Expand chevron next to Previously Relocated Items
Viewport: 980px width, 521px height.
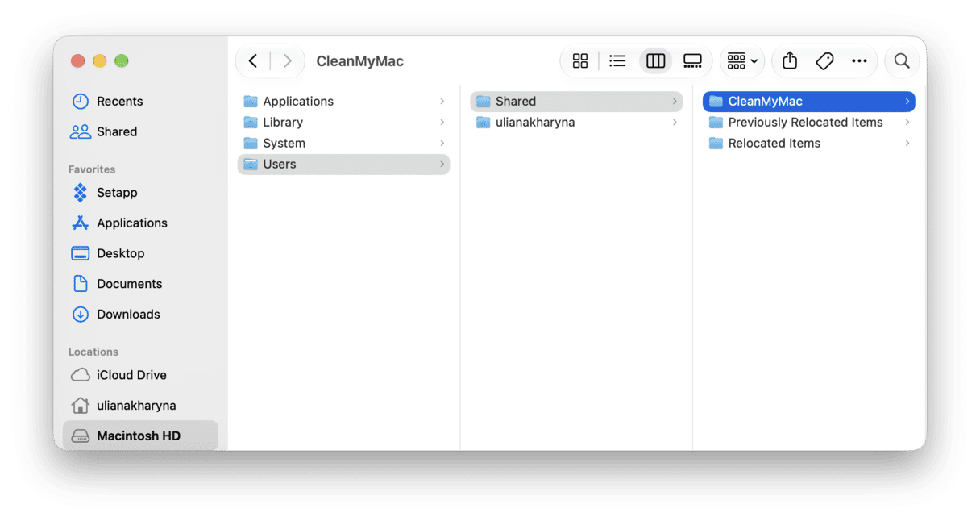(907, 123)
